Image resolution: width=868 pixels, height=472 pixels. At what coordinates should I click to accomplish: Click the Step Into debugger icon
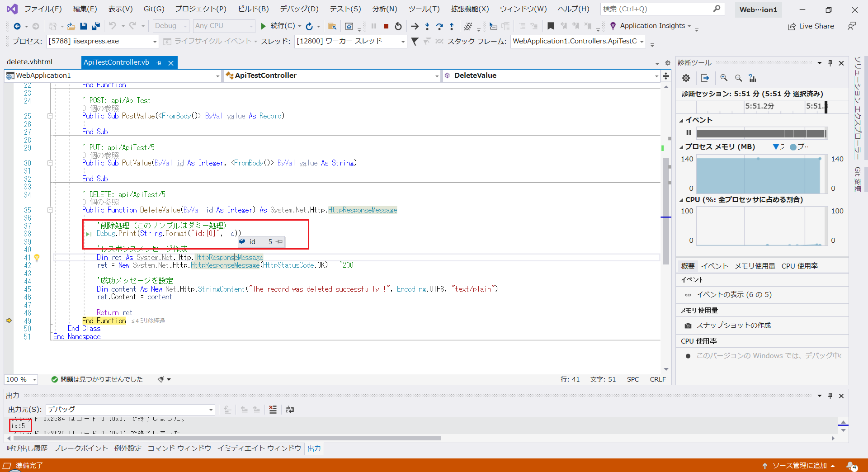pos(427,26)
